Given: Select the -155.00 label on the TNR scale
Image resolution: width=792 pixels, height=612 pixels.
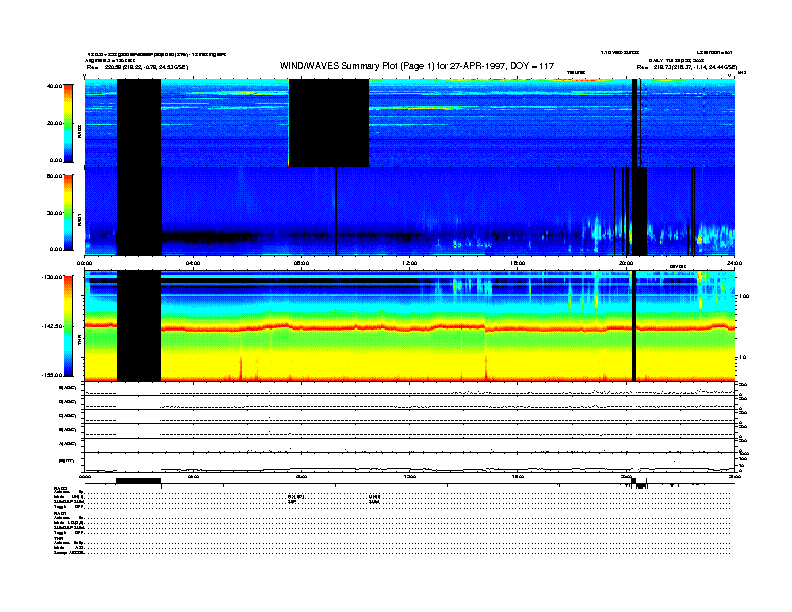Looking at the screenshot, I should click(53, 375).
